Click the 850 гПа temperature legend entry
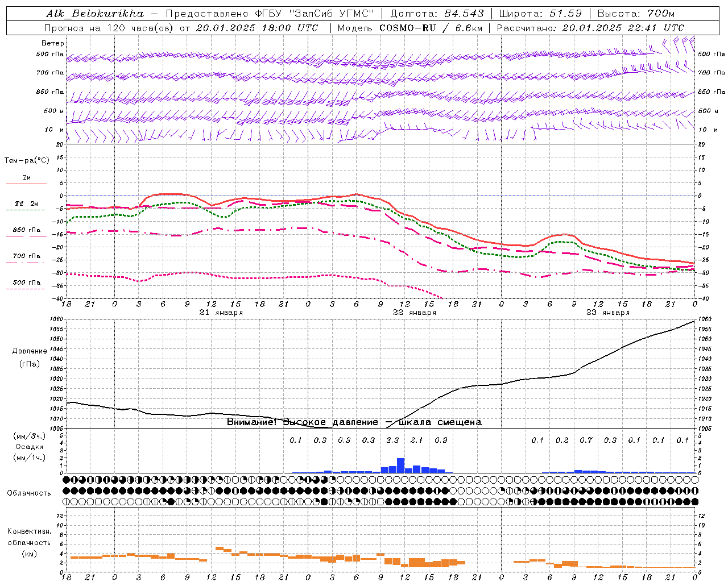Image resolution: width=728 pixels, height=582 pixels. coord(27,230)
